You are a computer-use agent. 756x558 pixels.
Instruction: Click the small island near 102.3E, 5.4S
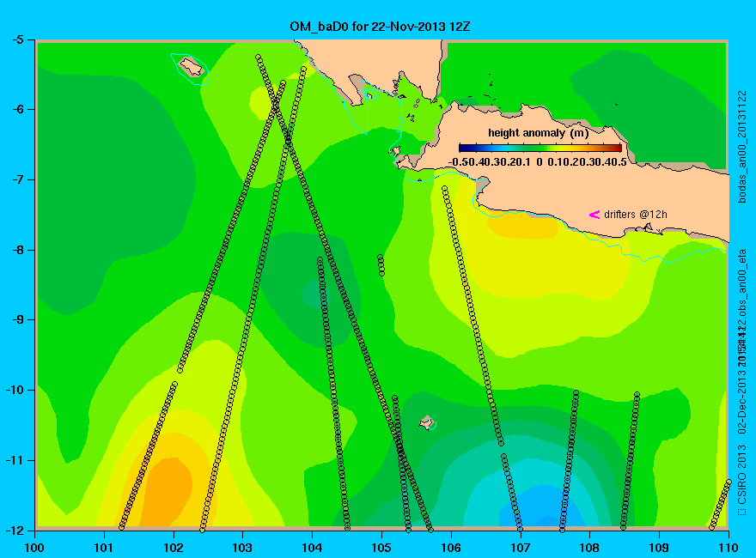(x=192, y=66)
